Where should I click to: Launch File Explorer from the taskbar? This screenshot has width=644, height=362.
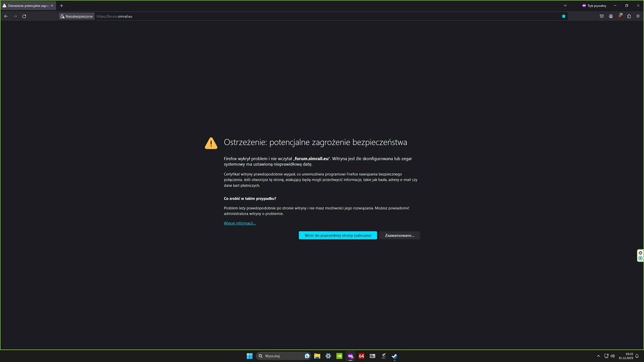tap(317, 356)
